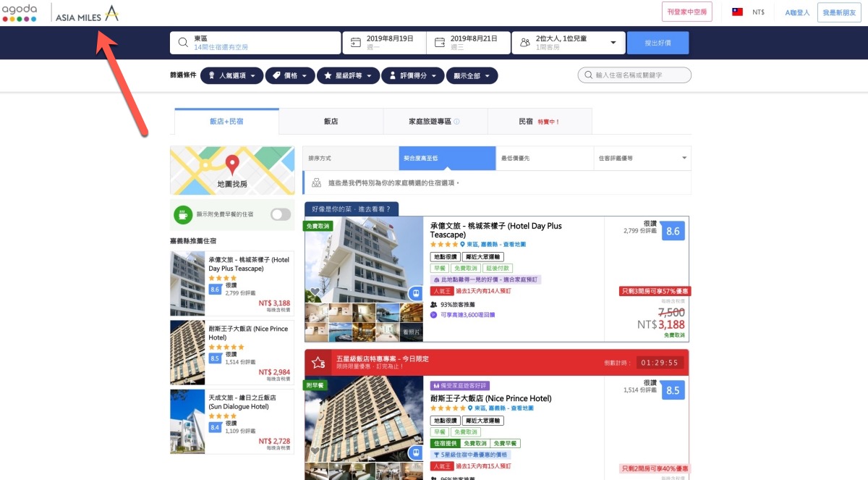Click the destination field showing 東區
The image size is (868, 480).
point(255,43)
